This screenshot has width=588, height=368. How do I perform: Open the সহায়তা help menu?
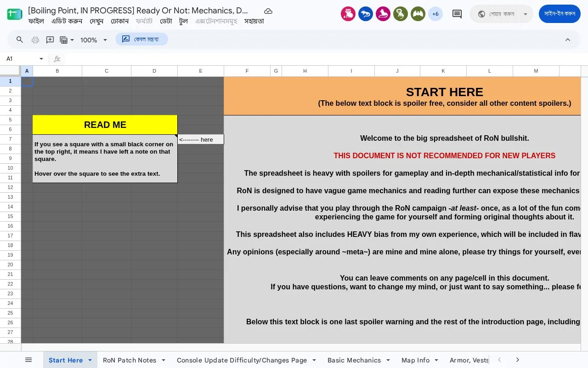click(x=254, y=21)
